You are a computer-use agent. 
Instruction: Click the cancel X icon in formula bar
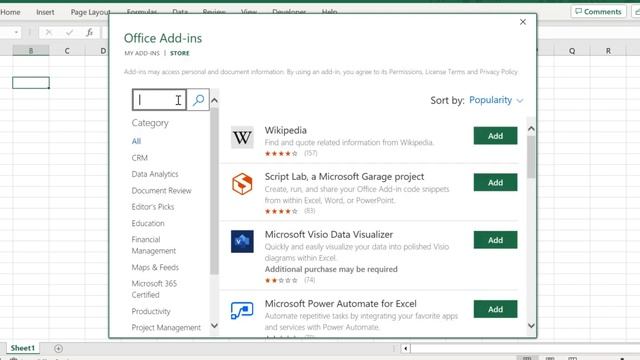[49, 32]
